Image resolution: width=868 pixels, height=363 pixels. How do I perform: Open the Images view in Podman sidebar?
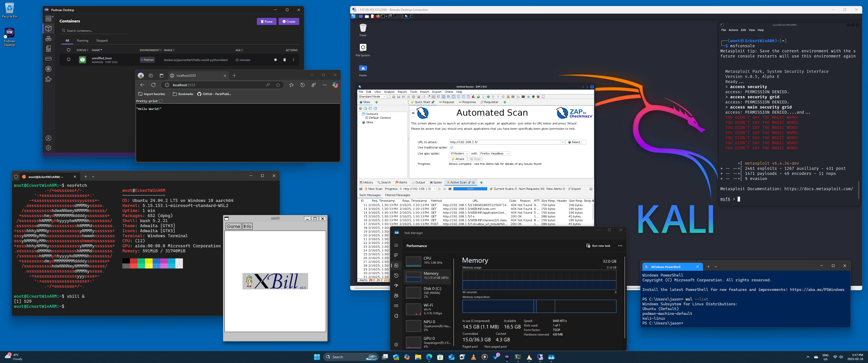click(x=48, y=48)
